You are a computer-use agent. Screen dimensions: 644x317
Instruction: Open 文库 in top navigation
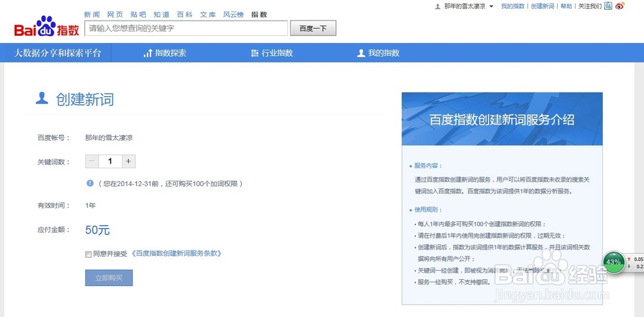tap(208, 14)
